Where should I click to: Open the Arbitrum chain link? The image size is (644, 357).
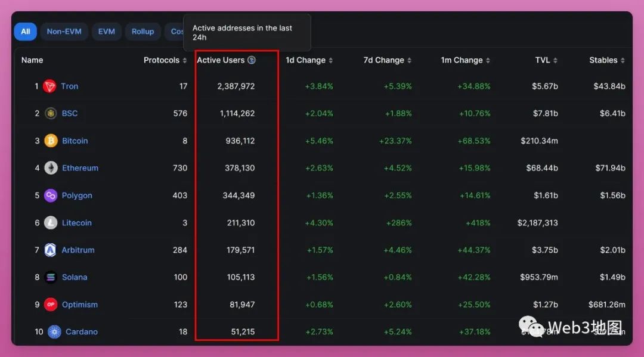78,250
